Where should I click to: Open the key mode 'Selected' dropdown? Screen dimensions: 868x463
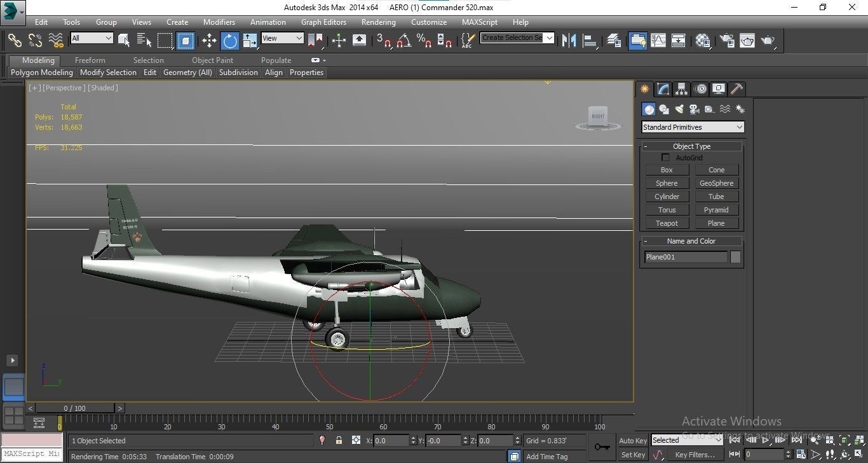pyautogui.click(x=686, y=440)
